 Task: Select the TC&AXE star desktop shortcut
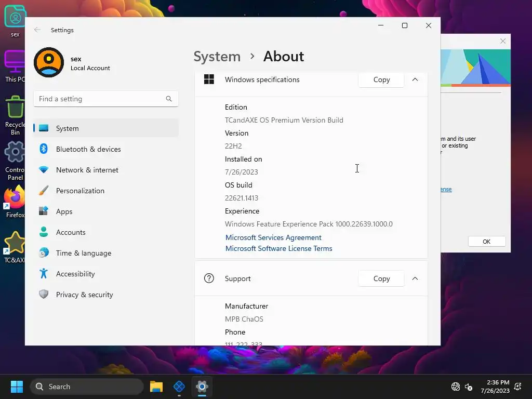pos(15,248)
